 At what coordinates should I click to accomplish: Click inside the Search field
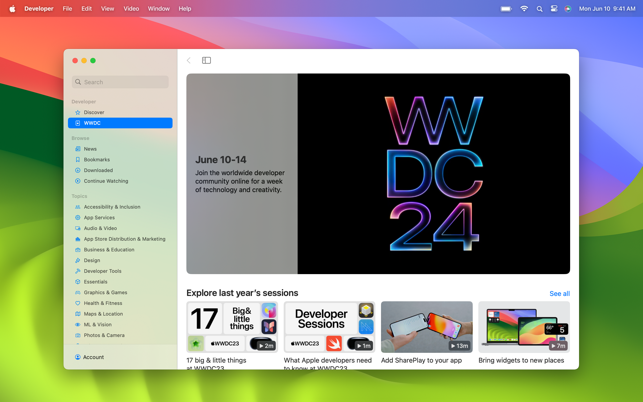(x=120, y=82)
